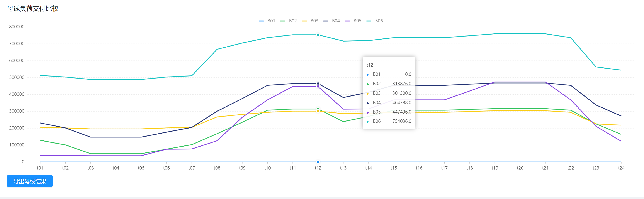Click the t01 label on the x-axis
This screenshot has height=199, width=644.
pyautogui.click(x=40, y=168)
